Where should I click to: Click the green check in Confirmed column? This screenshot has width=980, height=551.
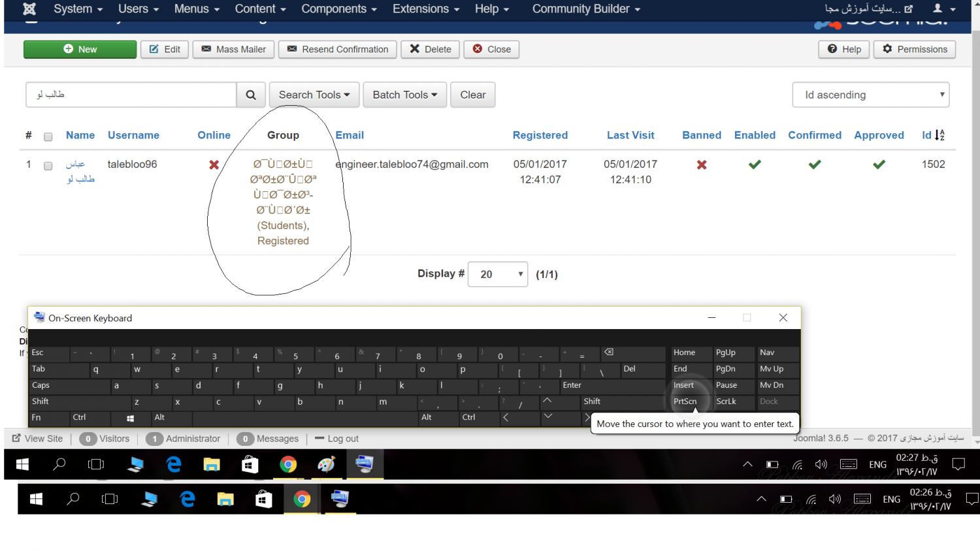coord(815,165)
